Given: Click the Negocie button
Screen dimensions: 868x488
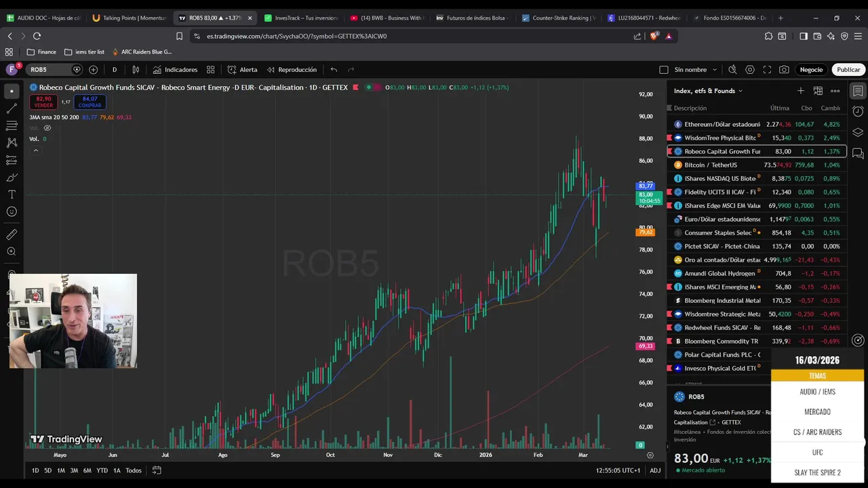Looking at the screenshot, I should pyautogui.click(x=811, y=70).
